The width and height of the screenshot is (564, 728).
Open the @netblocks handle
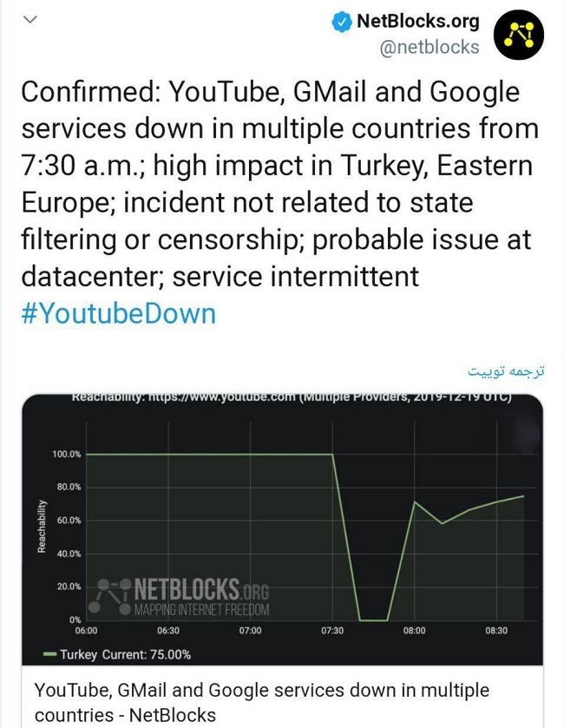click(430, 48)
